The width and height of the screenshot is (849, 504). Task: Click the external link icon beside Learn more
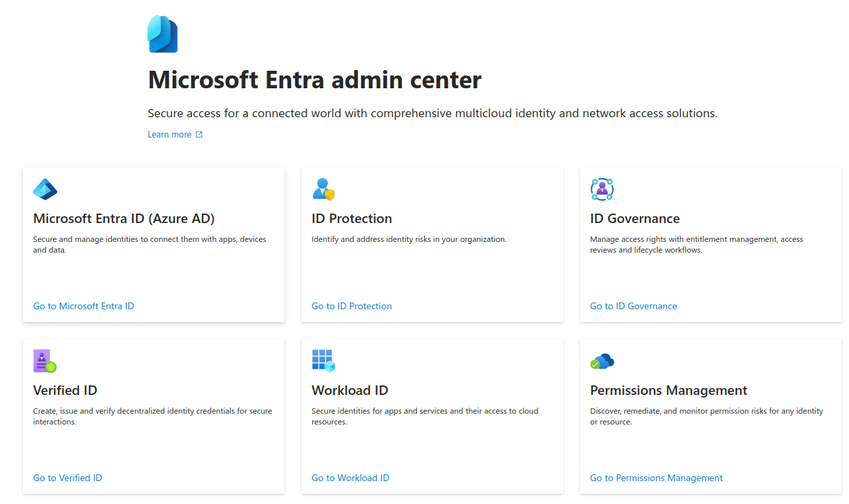pyautogui.click(x=199, y=134)
